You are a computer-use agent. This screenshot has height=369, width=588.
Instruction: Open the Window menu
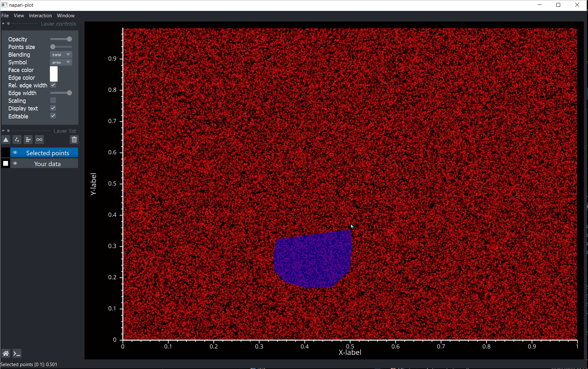pos(66,16)
